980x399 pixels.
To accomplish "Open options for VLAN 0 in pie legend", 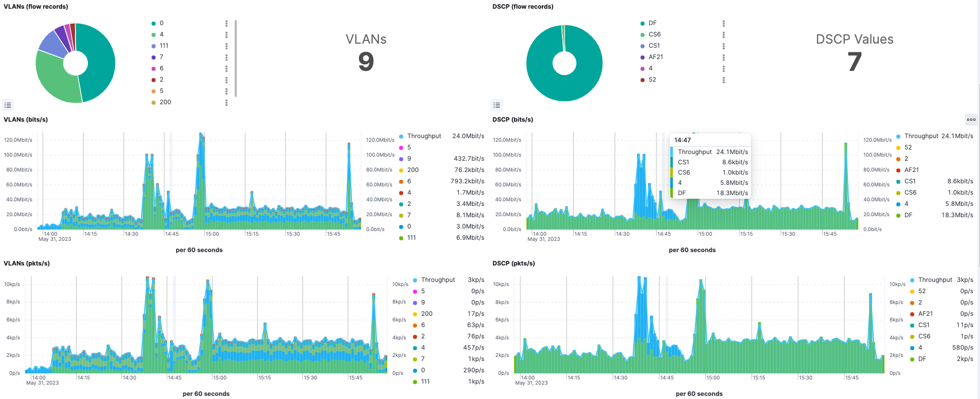I will click(x=227, y=23).
